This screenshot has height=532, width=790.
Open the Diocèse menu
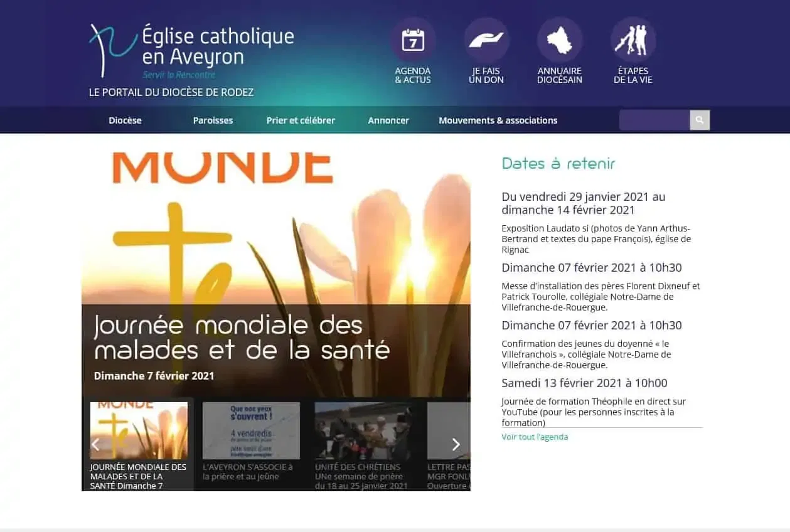pyautogui.click(x=125, y=120)
